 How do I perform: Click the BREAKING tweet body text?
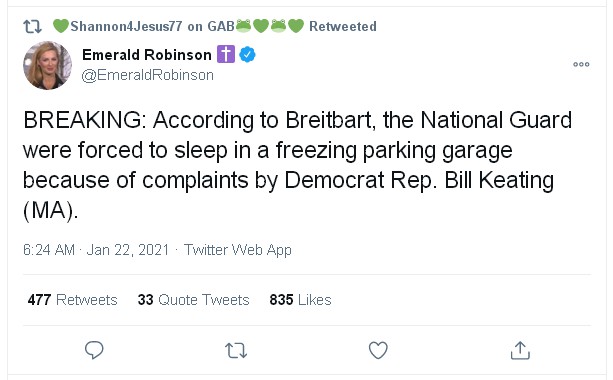[x=297, y=165]
